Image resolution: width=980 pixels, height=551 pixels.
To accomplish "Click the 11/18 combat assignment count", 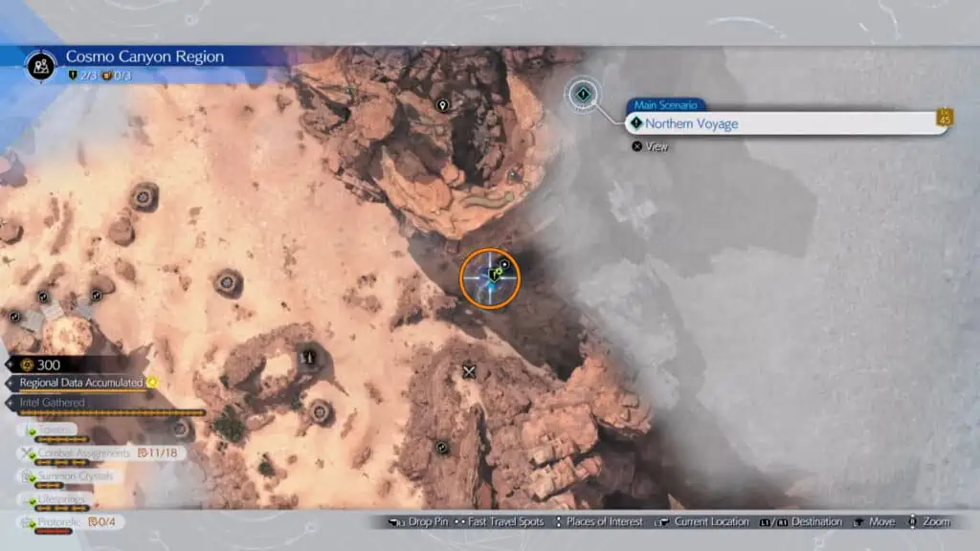I will pos(163,452).
